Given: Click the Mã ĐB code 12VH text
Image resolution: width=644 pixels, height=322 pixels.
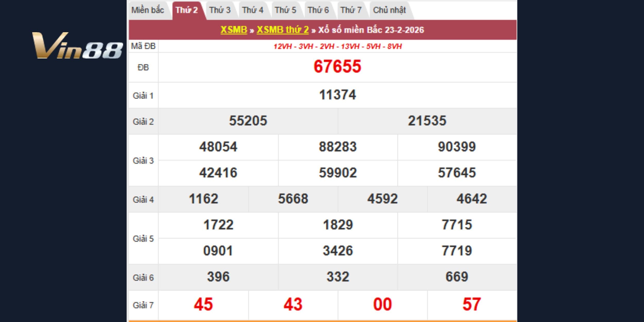Looking at the screenshot, I should pos(283,47).
